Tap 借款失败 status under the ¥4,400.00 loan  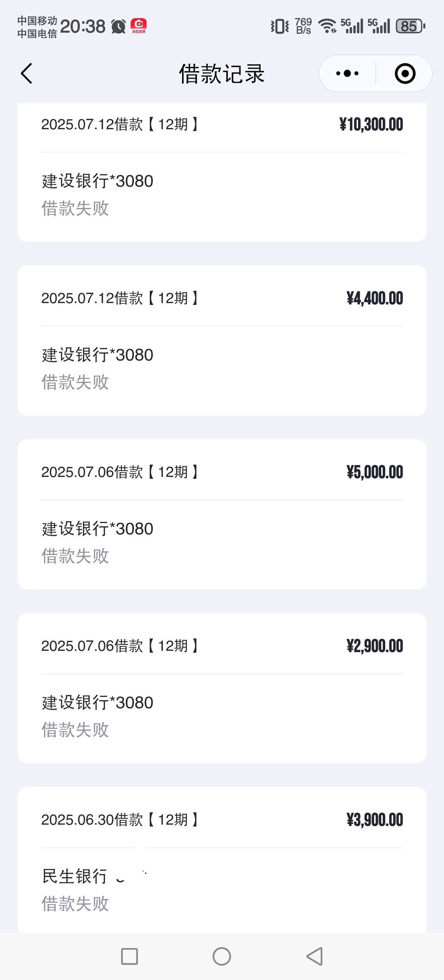pyautogui.click(x=75, y=382)
